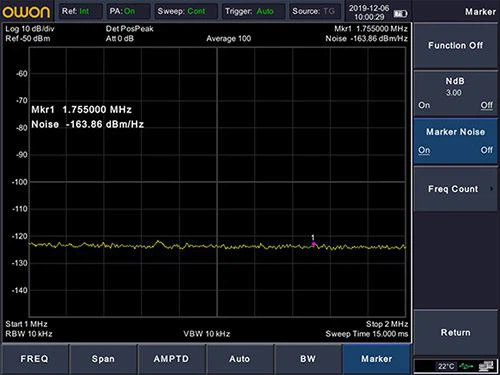Click the Stop 2 MHz label
The width and height of the screenshot is (500, 375).
(x=387, y=324)
